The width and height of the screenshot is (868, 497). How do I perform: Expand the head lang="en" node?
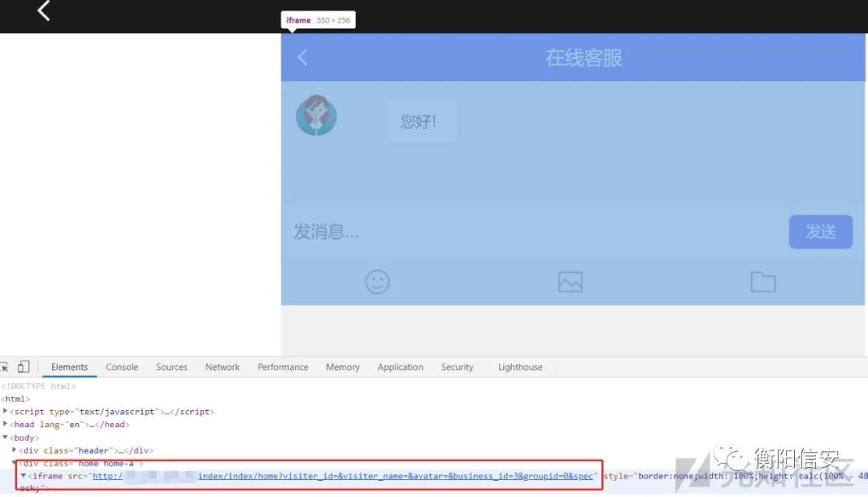5,424
